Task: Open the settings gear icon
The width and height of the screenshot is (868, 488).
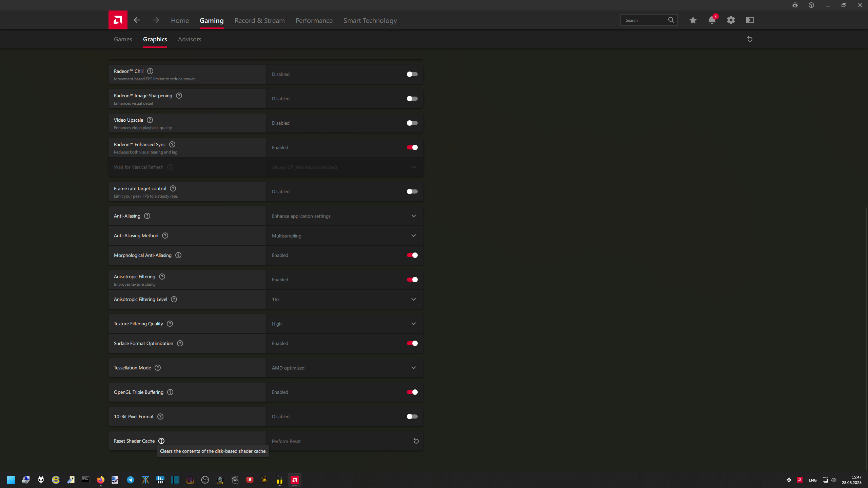Action: pos(731,20)
